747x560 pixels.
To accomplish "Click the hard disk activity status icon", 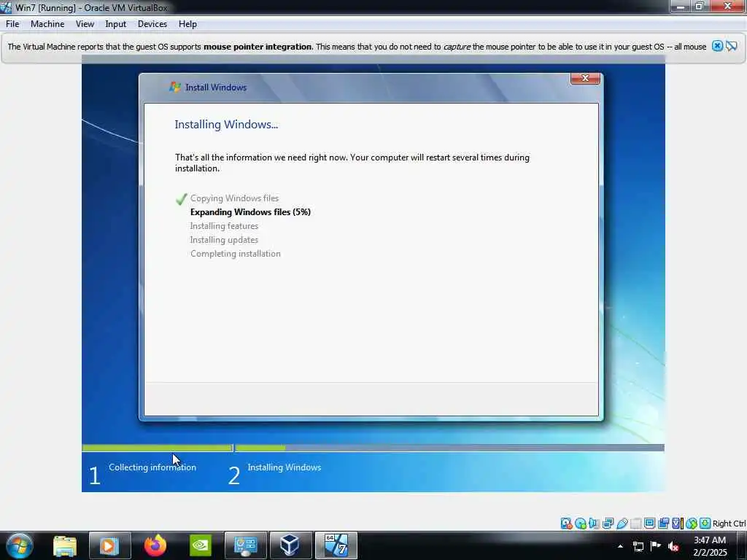I will click(566, 524).
